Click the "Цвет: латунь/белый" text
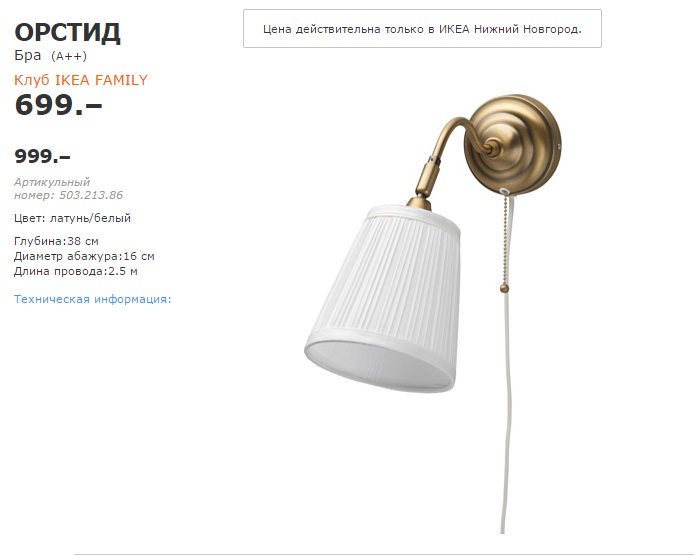Screen dimensions: 698x556 click(x=72, y=218)
